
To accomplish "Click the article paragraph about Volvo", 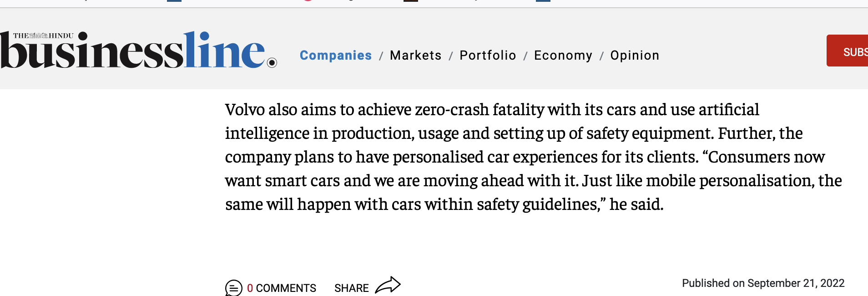I will (533, 157).
